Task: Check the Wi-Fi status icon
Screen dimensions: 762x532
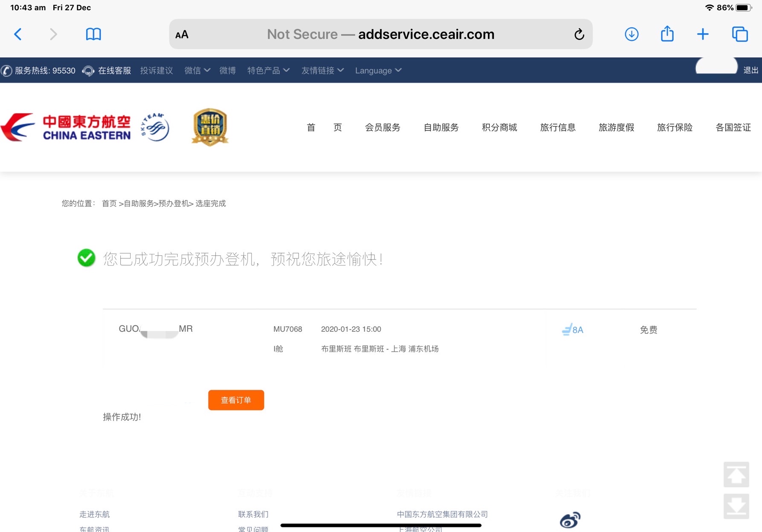Action: 709,8
